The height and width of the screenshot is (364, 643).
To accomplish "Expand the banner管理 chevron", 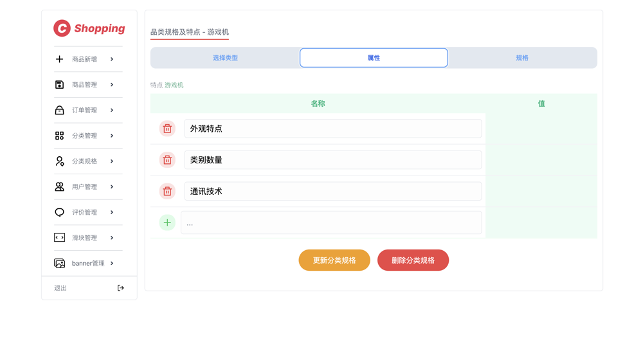I will 112,263.
